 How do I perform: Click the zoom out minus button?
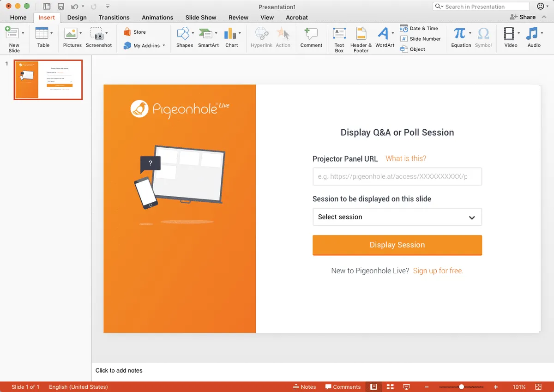427,387
